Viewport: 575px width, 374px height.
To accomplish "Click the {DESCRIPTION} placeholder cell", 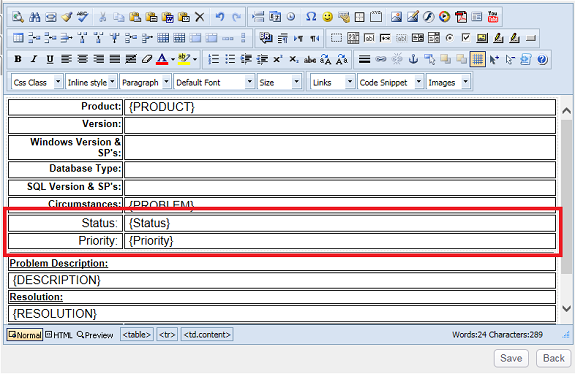I will tap(282, 280).
